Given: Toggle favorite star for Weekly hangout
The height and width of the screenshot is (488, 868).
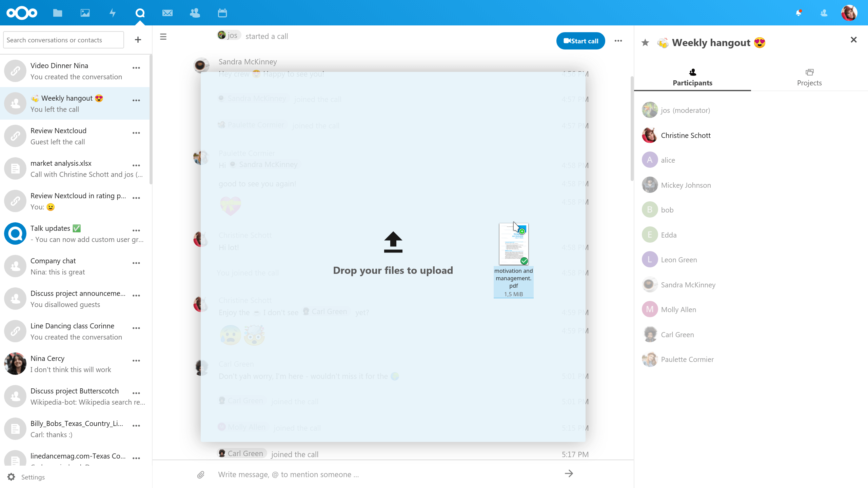Looking at the screenshot, I should (x=645, y=43).
